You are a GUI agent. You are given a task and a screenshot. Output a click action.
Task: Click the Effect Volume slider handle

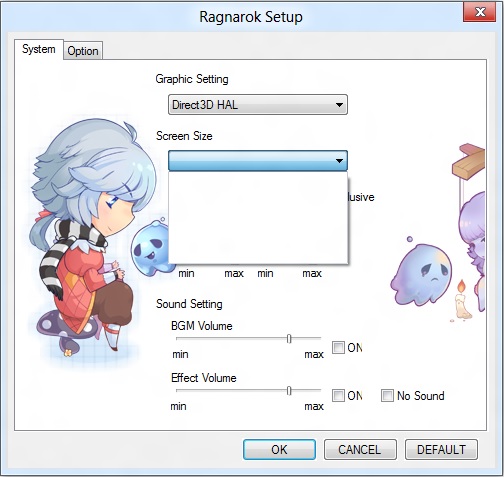[x=289, y=391]
